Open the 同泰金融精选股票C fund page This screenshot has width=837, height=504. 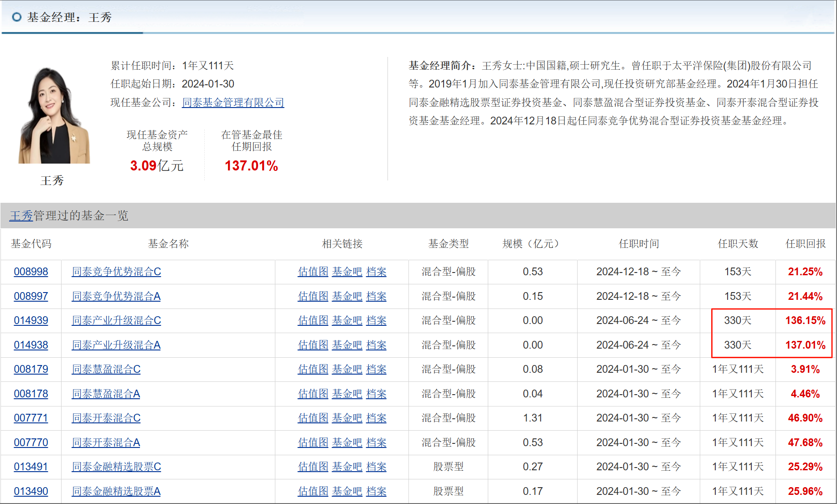[x=116, y=467]
